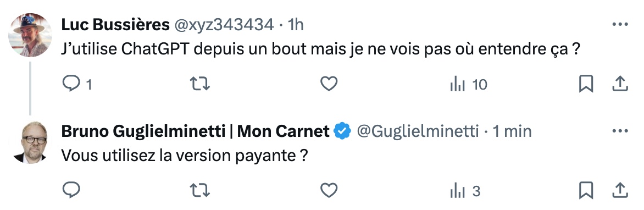The width and height of the screenshot is (644, 210).
Task: Repost Luc Bussières' tweet
Action: pyautogui.click(x=200, y=84)
